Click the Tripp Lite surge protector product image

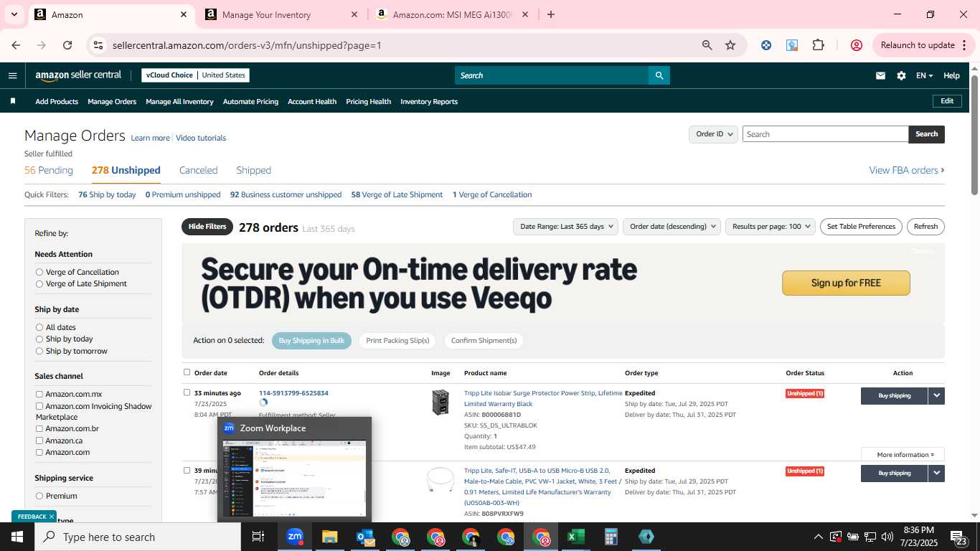(440, 402)
